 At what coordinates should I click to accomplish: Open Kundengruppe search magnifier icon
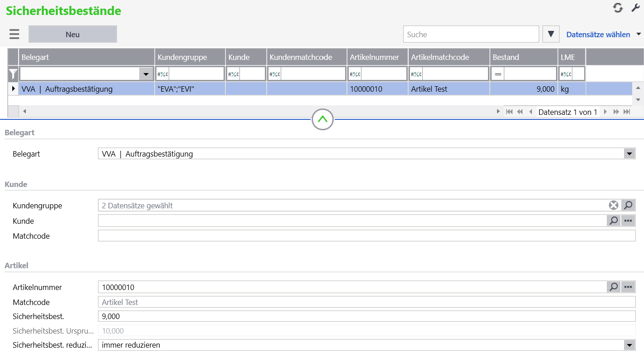(x=628, y=206)
